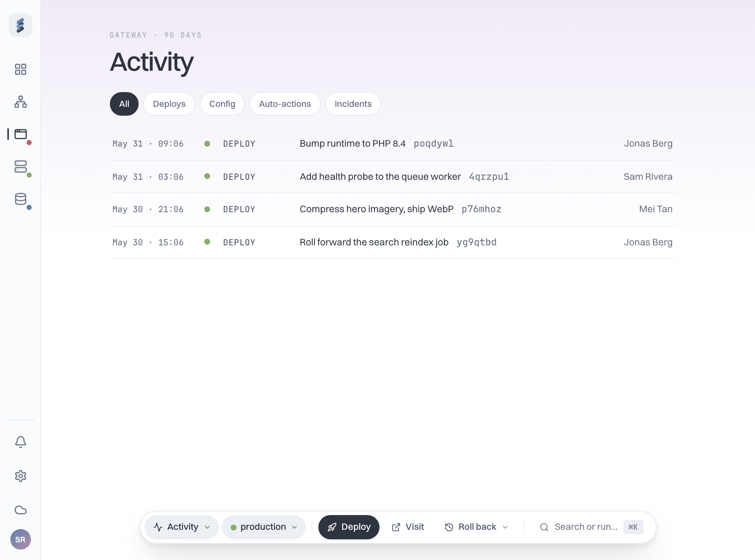Click the cloud icon in sidebar
Viewport: 755px width, 560px height.
(x=21, y=510)
